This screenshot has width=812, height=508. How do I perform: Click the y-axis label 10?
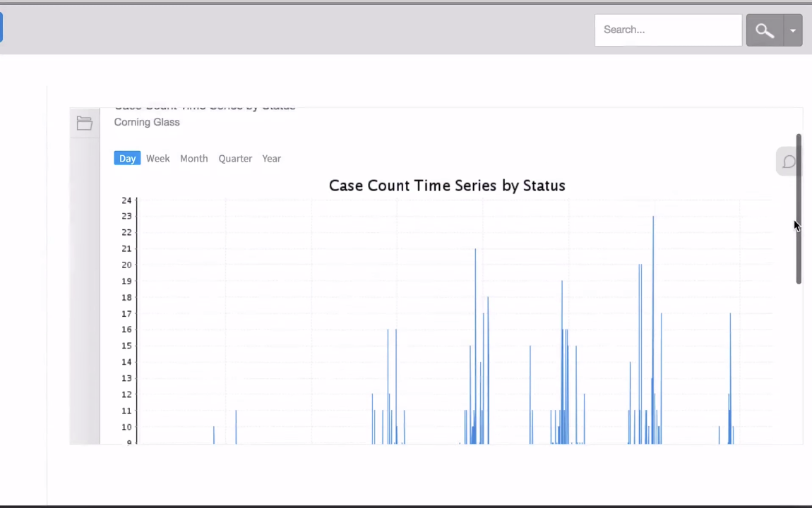click(127, 427)
